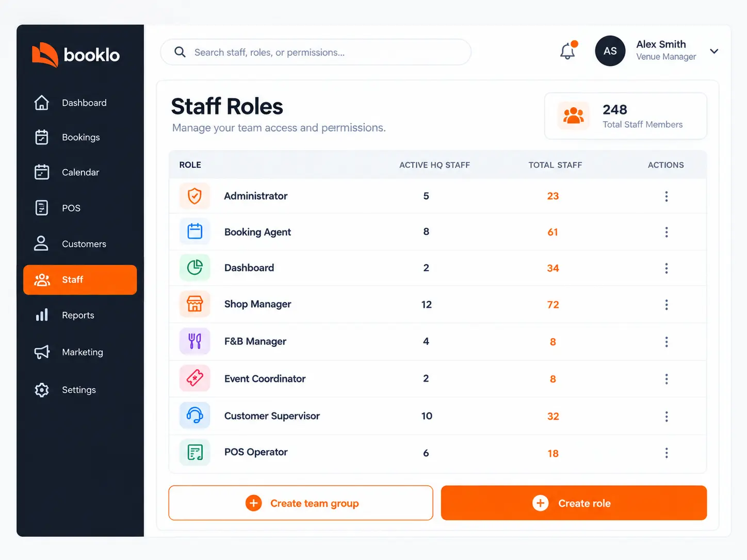Open Marketing in the sidebar
Viewport: 747px width, 560px height.
tap(80, 352)
